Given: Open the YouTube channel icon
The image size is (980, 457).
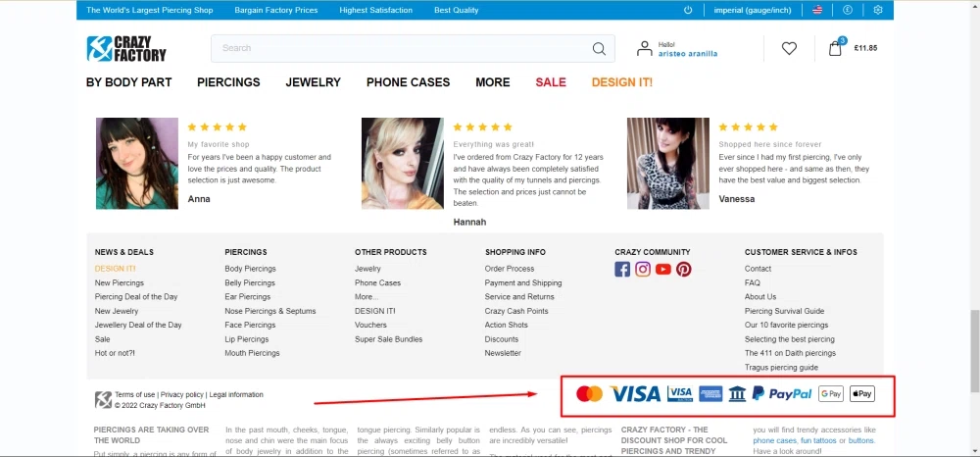Looking at the screenshot, I should [663, 270].
